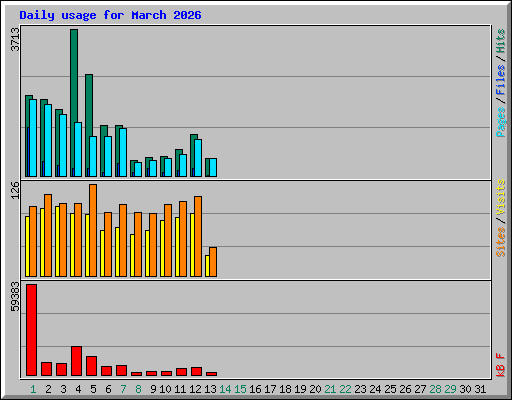Click the 3713 hits axis label
512x400 pixels.
(15, 39)
